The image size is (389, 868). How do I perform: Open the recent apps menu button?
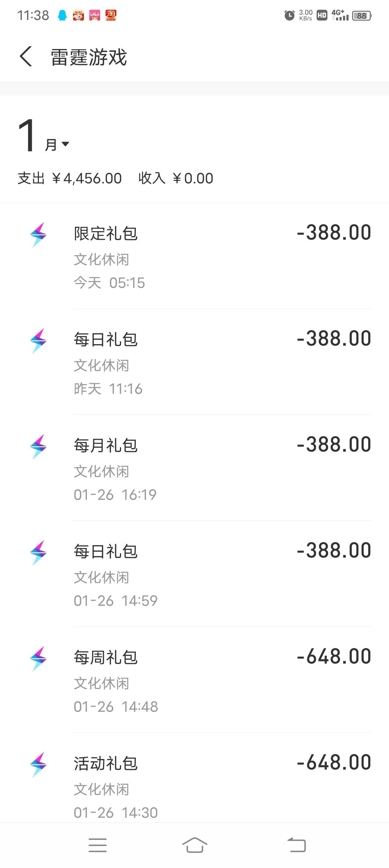[98, 845]
